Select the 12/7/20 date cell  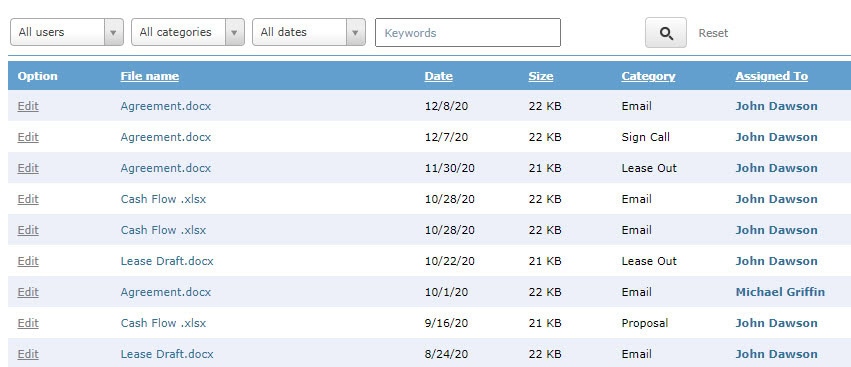[x=446, y=137]
